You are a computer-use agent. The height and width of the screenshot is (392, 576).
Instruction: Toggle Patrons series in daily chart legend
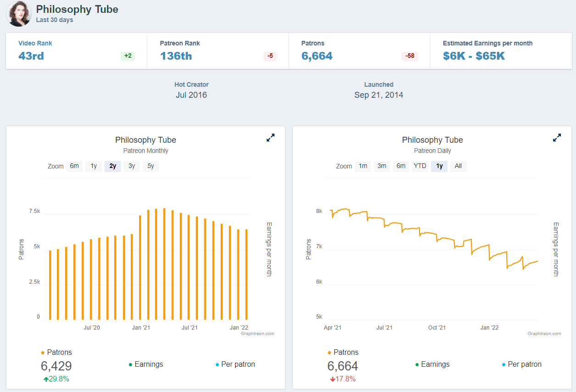tap(343, 353)
